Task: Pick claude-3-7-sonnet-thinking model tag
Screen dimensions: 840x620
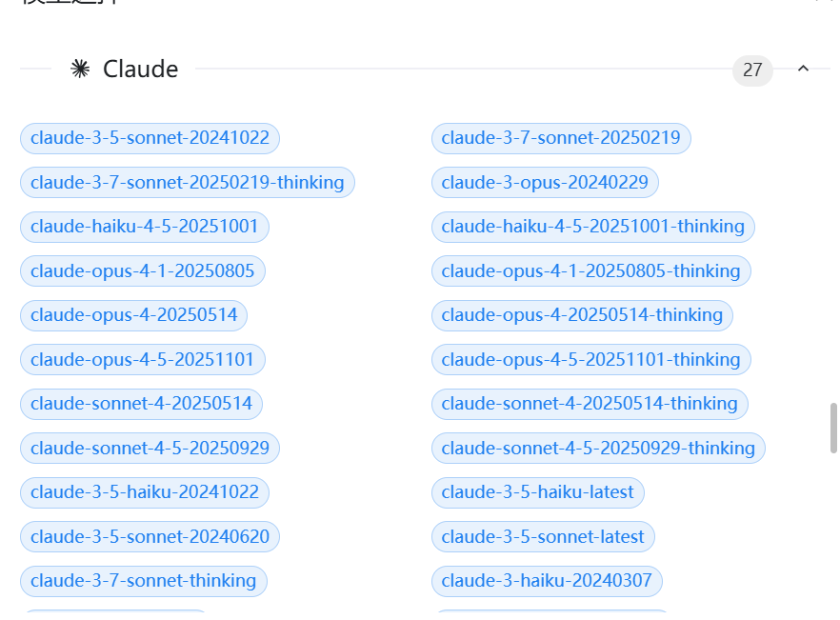Action: click(x=143, y=581)
